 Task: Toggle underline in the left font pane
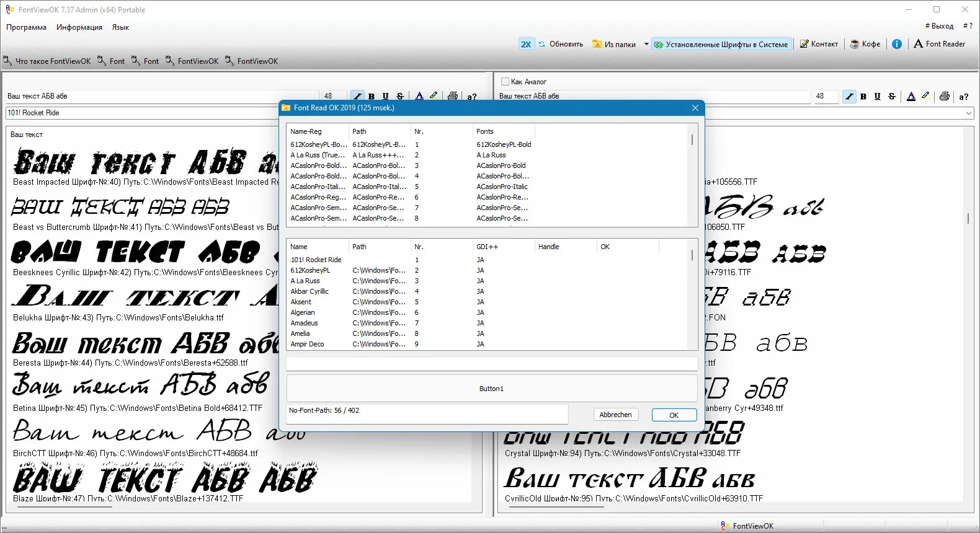pyautogui.click(x=386, y=97)
